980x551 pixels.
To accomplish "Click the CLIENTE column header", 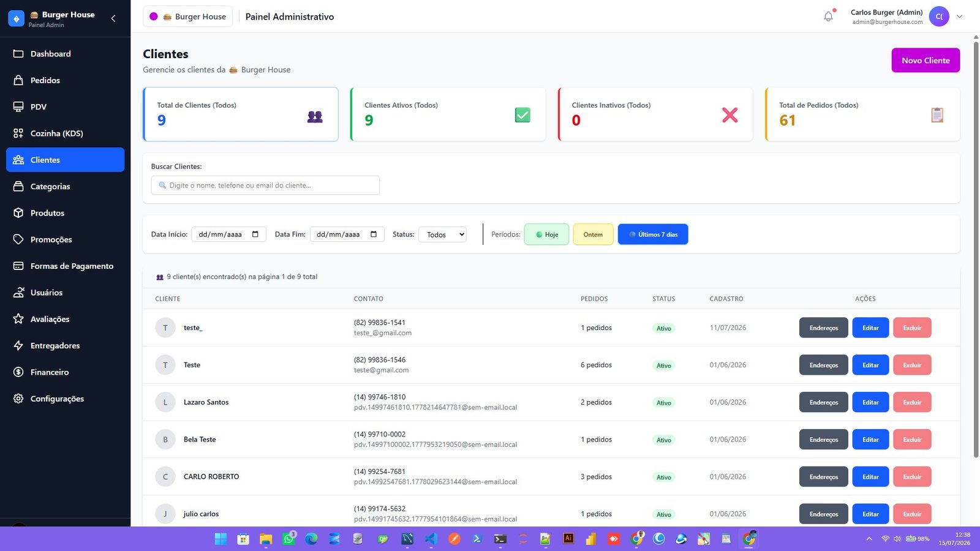I will point(168,299).
